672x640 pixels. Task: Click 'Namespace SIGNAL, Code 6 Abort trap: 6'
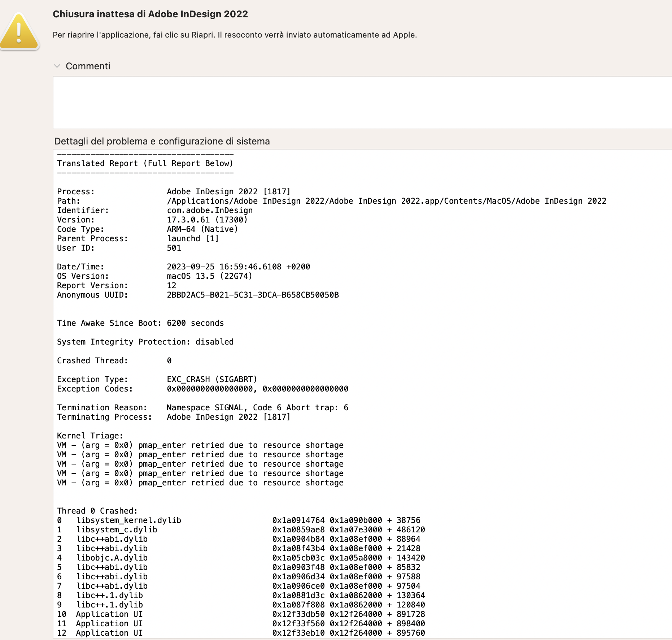coord(257,407)
